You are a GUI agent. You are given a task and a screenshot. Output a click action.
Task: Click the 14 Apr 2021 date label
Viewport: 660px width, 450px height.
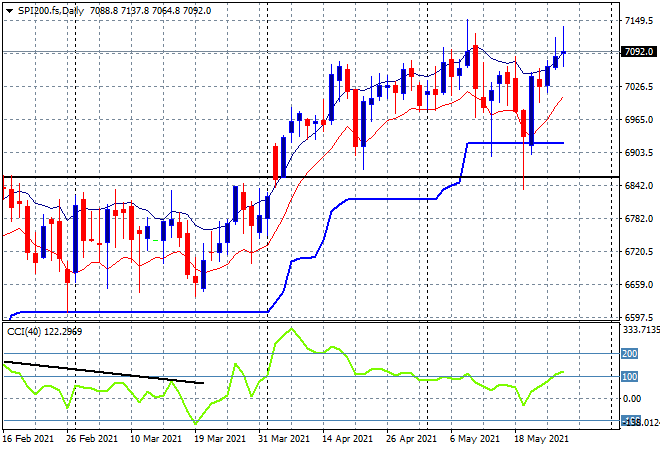point(348,439)
